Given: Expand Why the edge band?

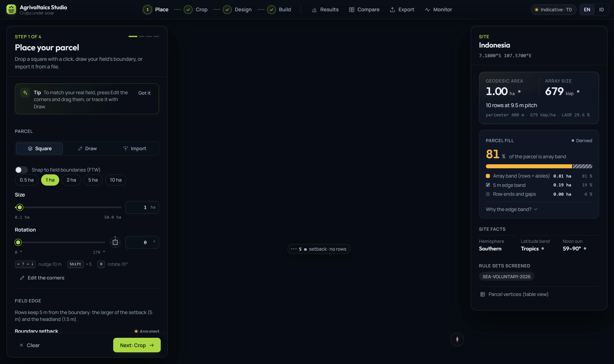Looking at the screenshot, I should [511, 209].
